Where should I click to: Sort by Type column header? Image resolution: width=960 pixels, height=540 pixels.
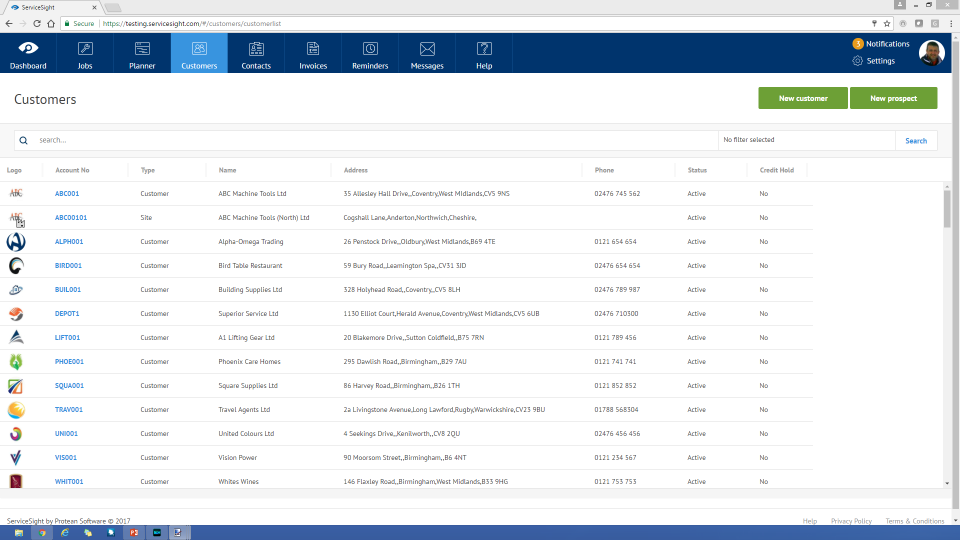[148, 170]
